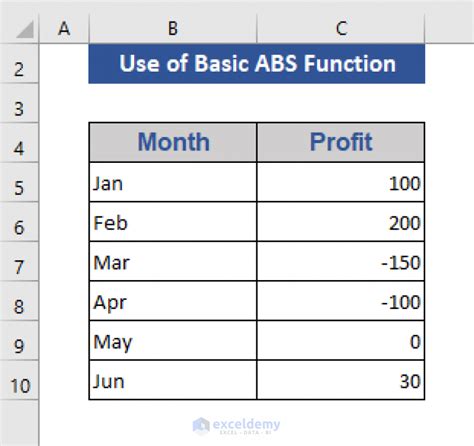Select column C header
Viewport: 474px width, 446px height.
pos(341,29)
